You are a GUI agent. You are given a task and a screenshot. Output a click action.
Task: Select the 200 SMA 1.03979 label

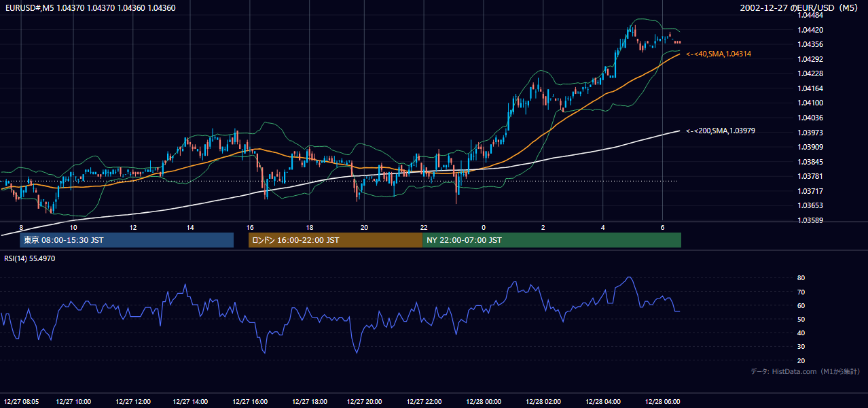click(x=721, y=131)
